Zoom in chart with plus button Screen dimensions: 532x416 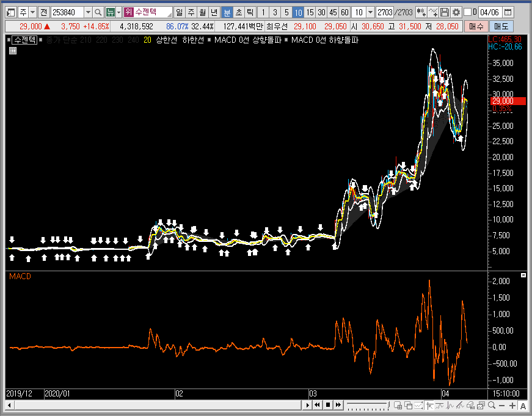512,405
